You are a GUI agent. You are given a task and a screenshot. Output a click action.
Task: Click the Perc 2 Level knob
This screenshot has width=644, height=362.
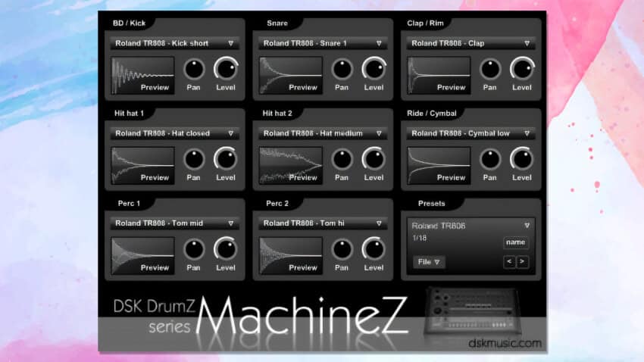374,249
